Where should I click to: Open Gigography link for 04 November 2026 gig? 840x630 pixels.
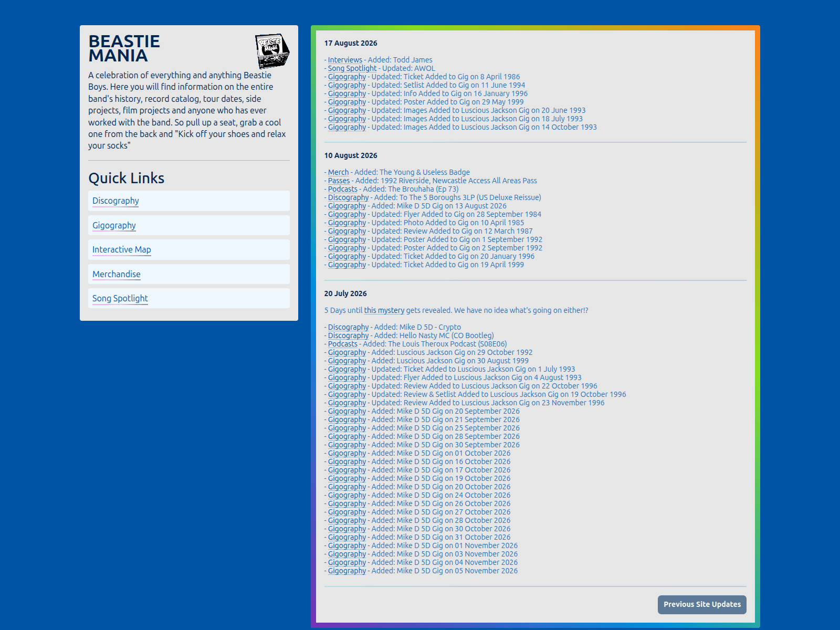pyautogui.click(x=347, y=562)
